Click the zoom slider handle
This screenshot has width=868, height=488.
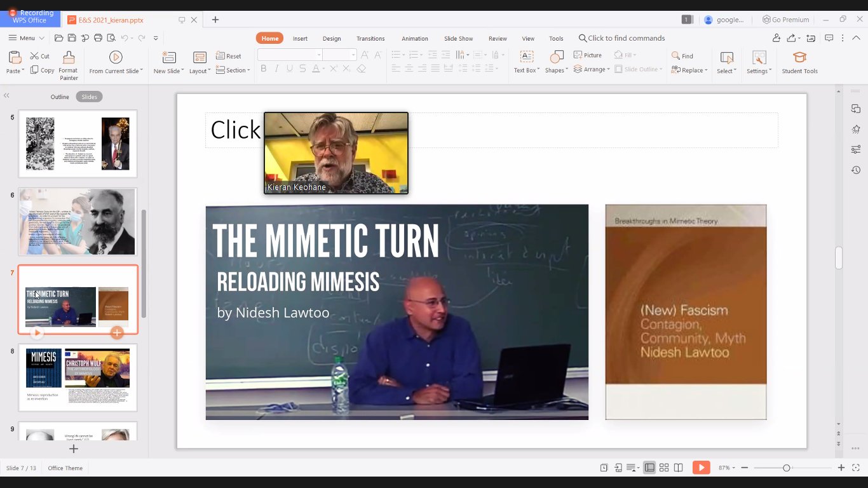tap(787, 468)
